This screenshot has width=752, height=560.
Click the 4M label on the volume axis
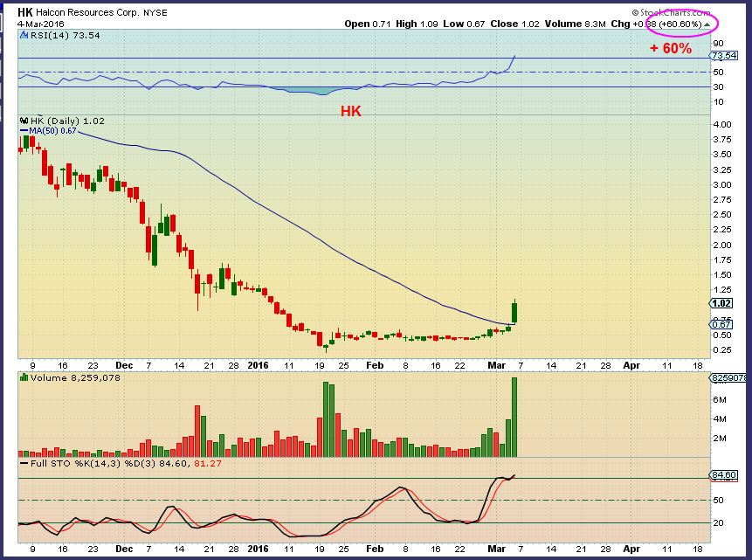(x=720, y=419)
